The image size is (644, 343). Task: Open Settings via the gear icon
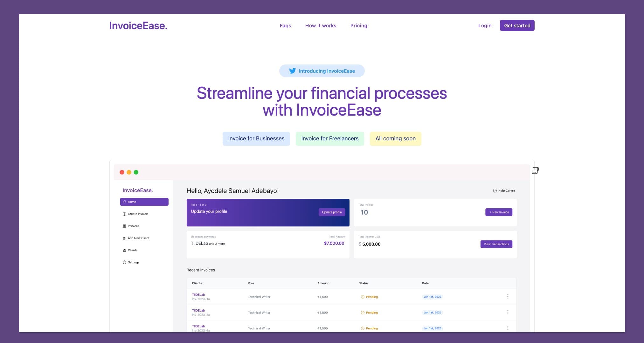tap(124, 262)
